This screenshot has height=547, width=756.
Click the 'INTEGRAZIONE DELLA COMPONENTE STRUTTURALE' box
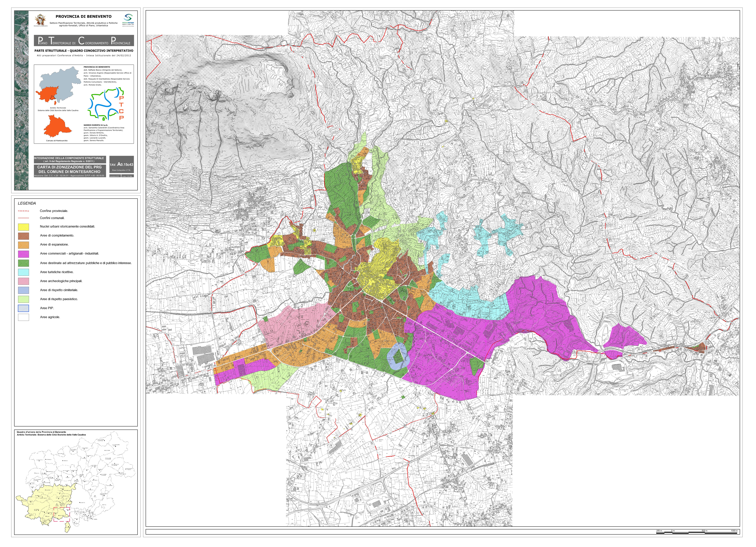tap(70, 160)
